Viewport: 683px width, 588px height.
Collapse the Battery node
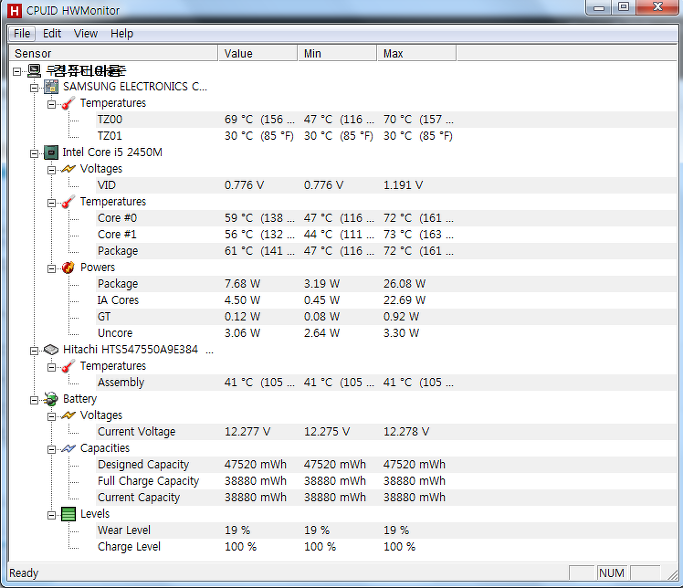point(34,400)
